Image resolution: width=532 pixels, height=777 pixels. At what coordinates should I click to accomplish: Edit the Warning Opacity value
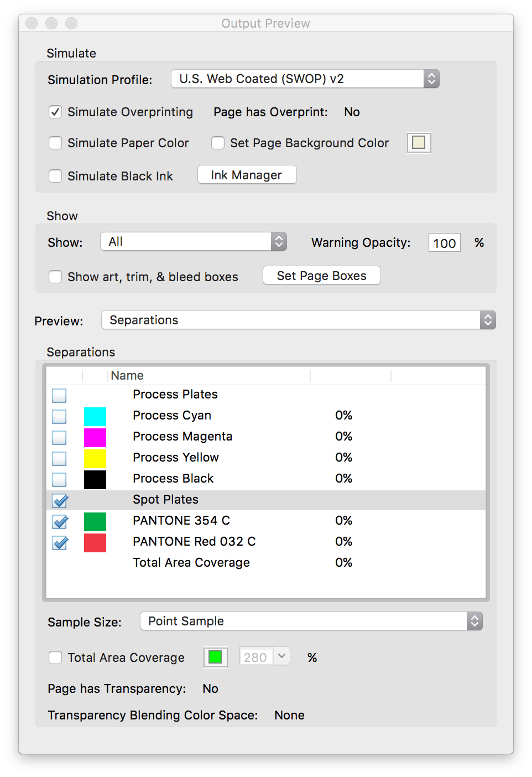coord(444,242)
